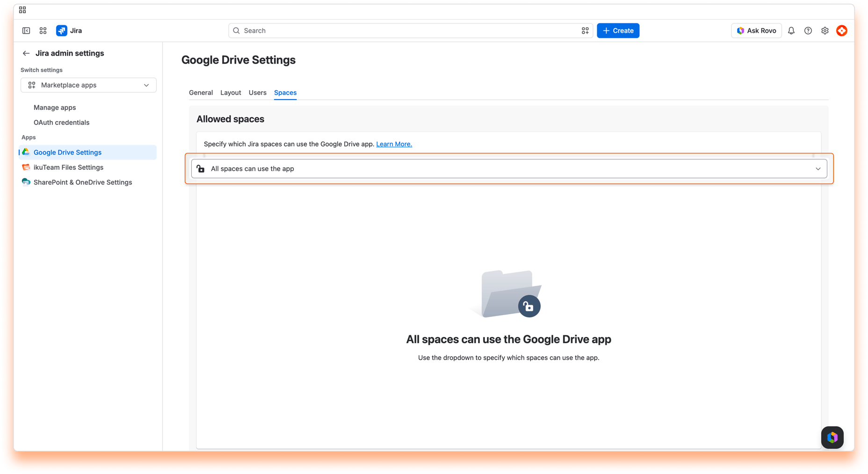868x474 pixels.
Task: Collapse the sidebar with the panel icon
Action: click(x=26, y=31)
